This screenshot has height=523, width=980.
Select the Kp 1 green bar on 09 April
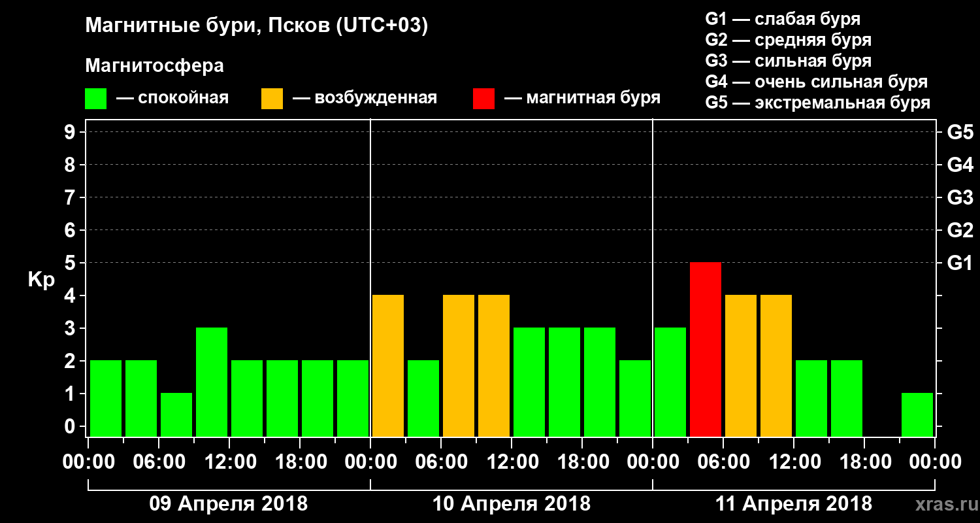click(x=176, y=414)
